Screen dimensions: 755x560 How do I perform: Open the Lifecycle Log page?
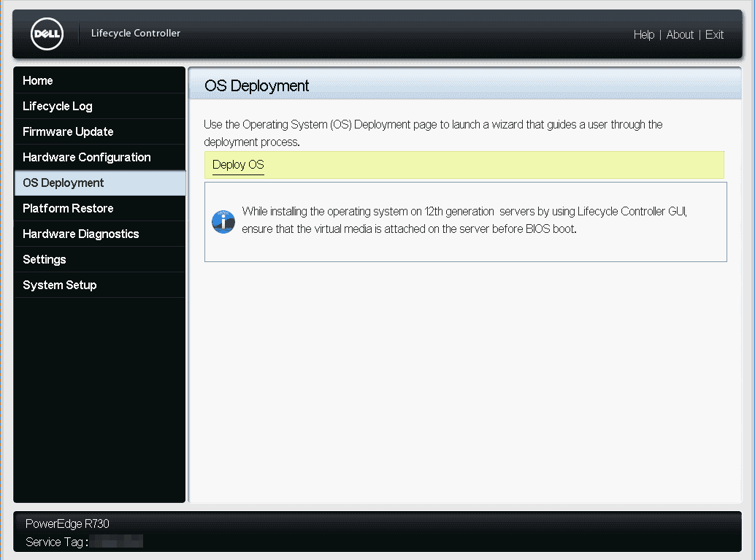[57, 106]
